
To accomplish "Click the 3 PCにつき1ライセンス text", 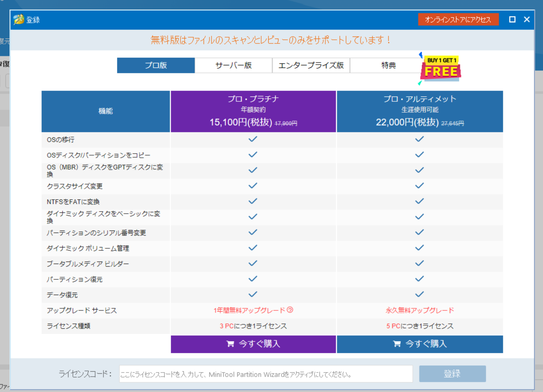I will coord(253,326).
